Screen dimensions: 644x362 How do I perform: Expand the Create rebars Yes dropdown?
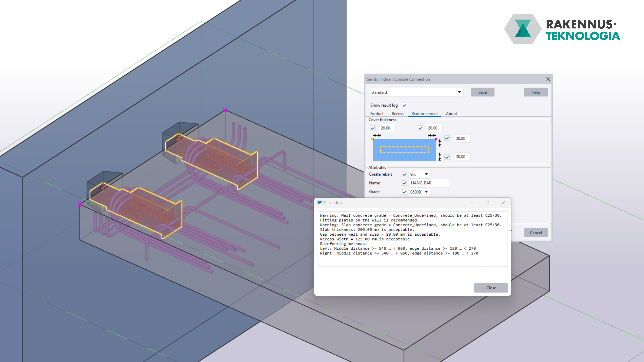point(426,174)
